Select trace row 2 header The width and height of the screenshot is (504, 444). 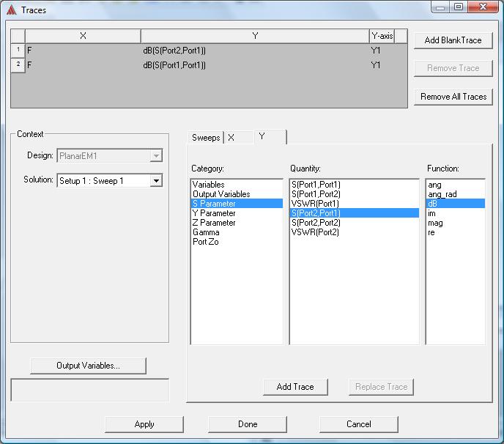pos(18,65)
